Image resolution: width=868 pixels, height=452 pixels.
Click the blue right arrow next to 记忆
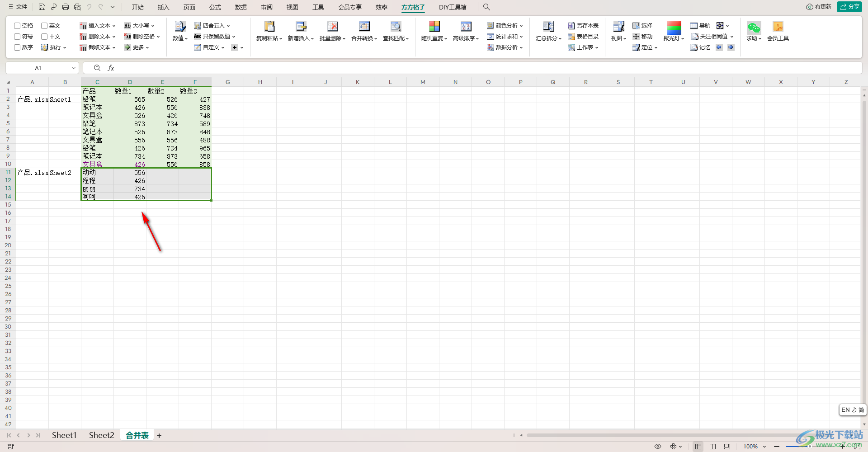pyautogui.click(x=731, y=47)
